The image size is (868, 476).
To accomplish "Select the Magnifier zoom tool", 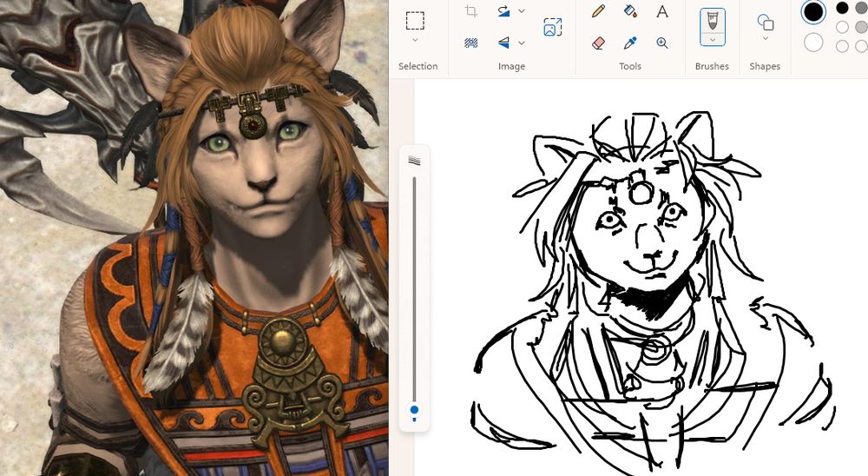I will click(x=662, y=43).
